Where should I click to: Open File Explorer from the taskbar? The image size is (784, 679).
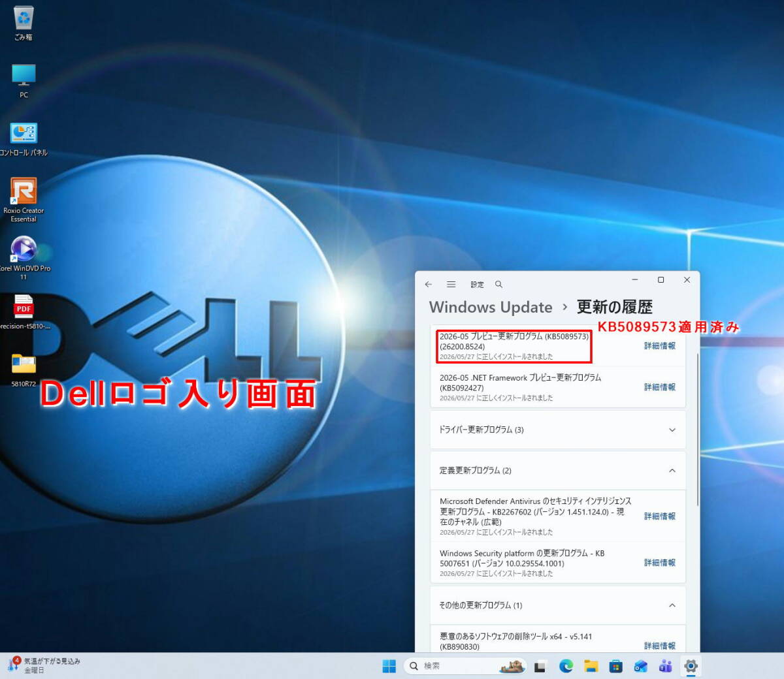click(x=591, y=666)
